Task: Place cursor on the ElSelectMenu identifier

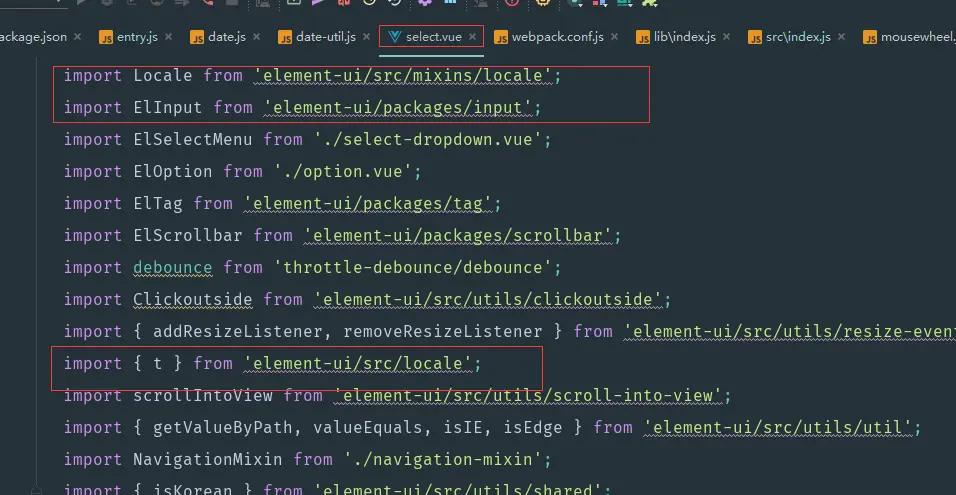Action: tap(192, 140)
